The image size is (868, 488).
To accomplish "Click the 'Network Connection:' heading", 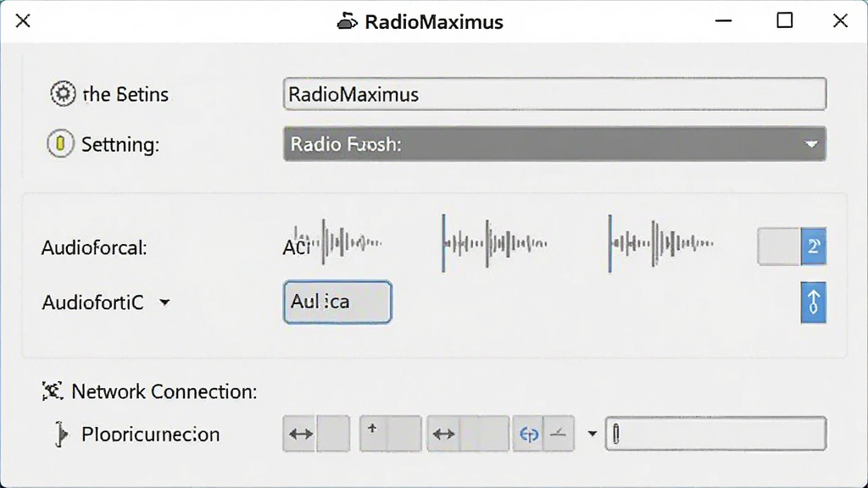I will [164, 391].
